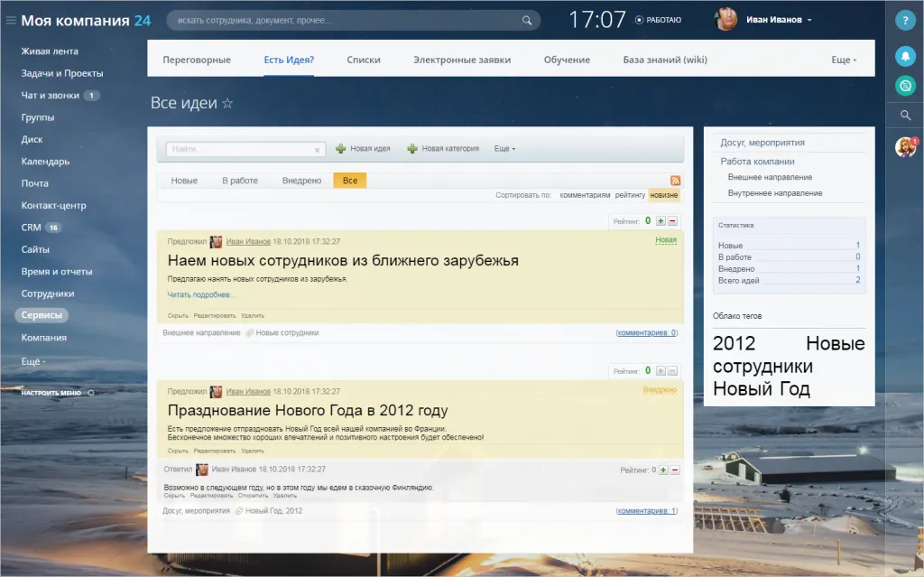The height and width of the screenshot is (577, 924).
Task: Vote minus on the Ответил comment rating
Action: (675, 470)
